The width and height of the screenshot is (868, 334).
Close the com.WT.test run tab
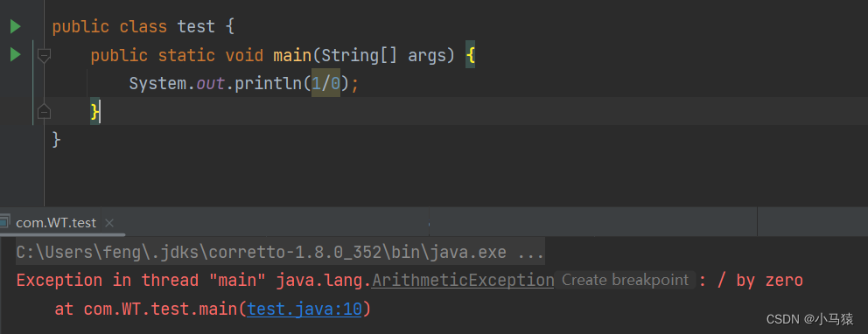click(x=109, y=223)
